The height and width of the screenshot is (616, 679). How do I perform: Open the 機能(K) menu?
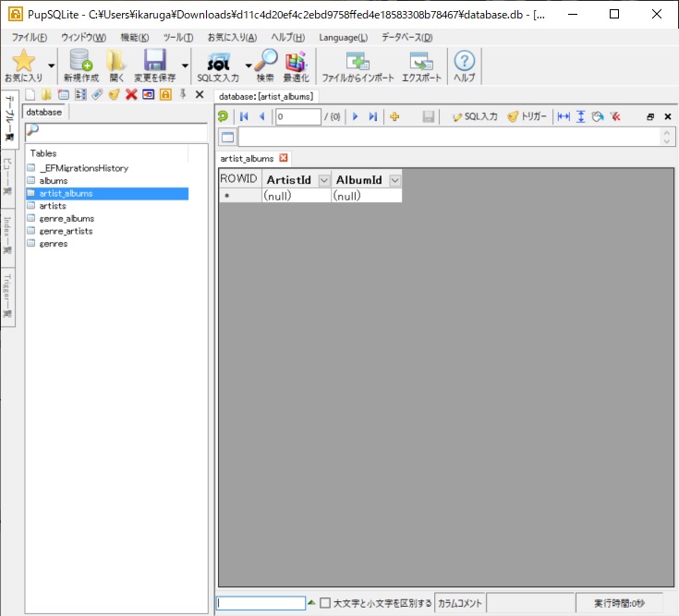click(x=135, y=38)
